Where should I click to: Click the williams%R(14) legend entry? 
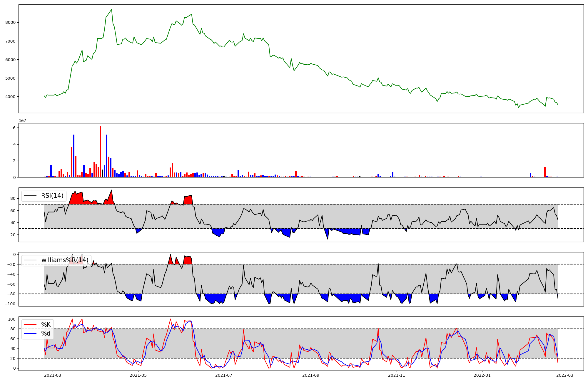[x=65, y=260]
